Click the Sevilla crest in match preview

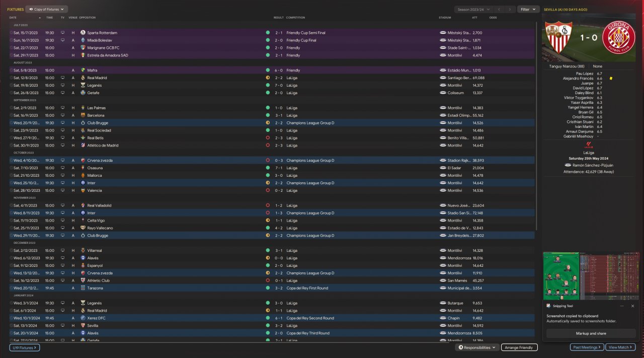coord(560,38)
